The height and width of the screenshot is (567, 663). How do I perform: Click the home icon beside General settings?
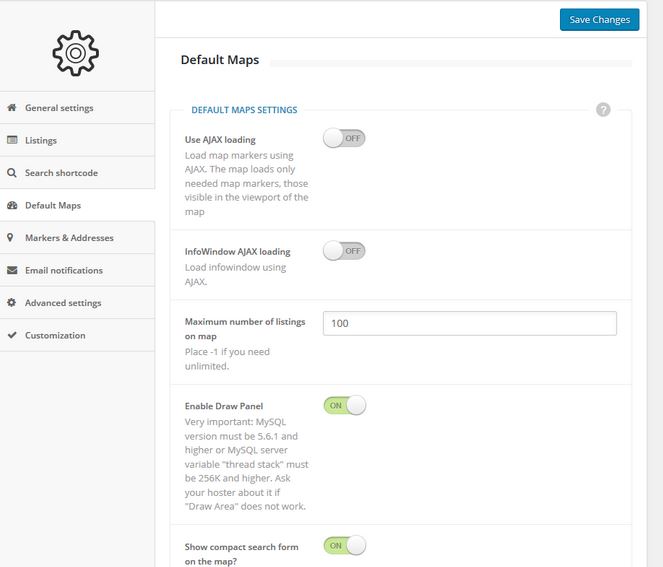pyautogui.click(x=12, y=107)
